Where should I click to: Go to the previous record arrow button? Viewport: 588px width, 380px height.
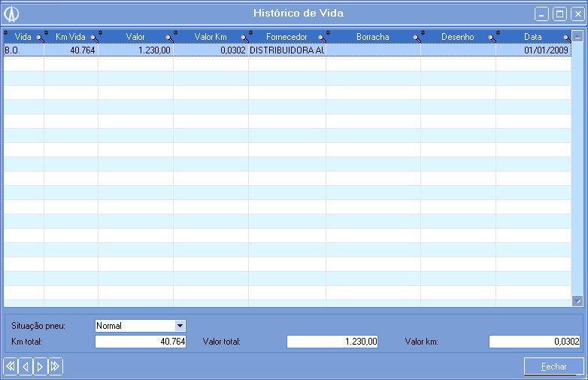point(26,366)
